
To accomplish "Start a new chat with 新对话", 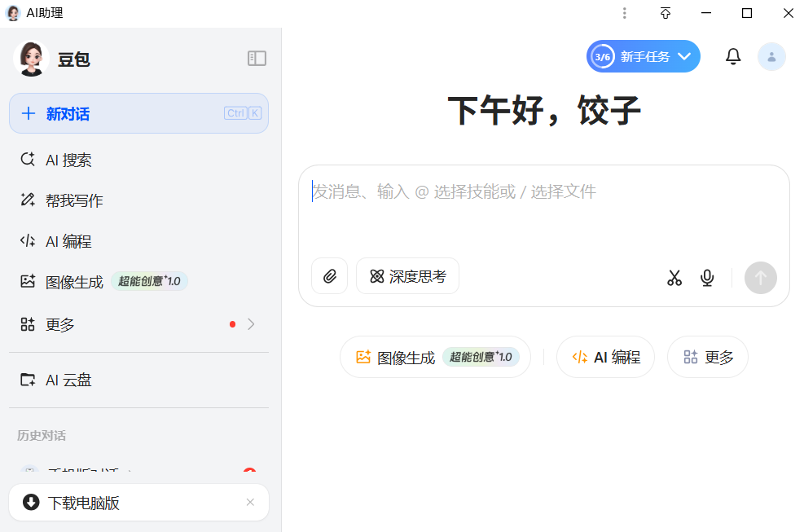I will [x=139, y=113].
